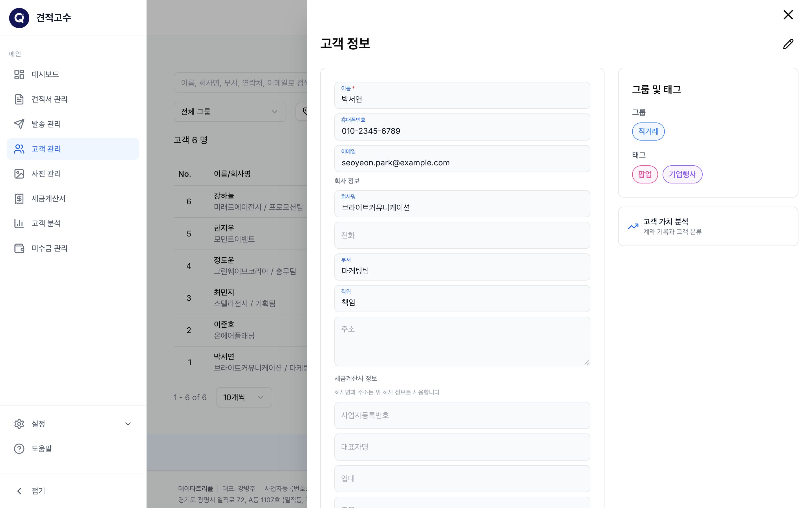Open 대시보드 from the sidebar

click(73, 74)
